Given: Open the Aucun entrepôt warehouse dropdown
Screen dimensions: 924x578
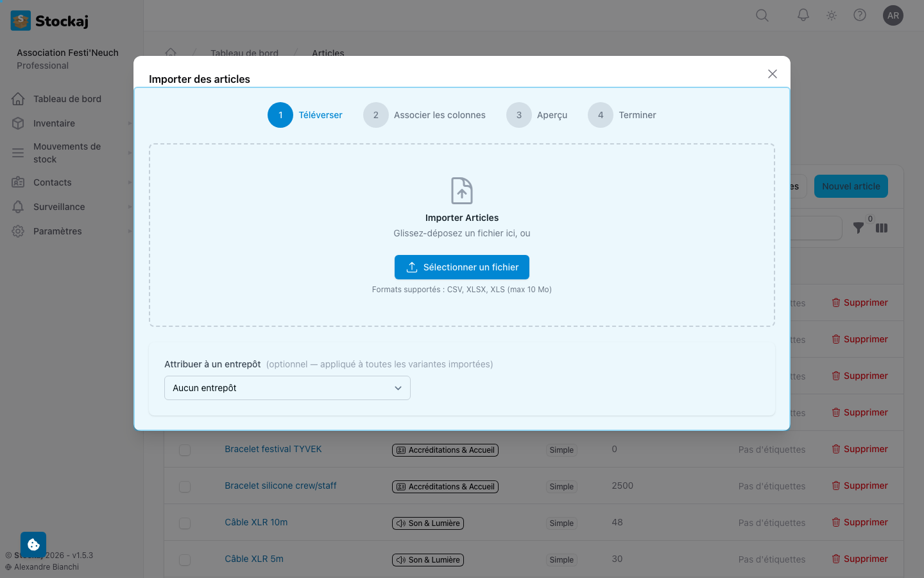Looking at the screenshot, I should click(x=287, y=388).
